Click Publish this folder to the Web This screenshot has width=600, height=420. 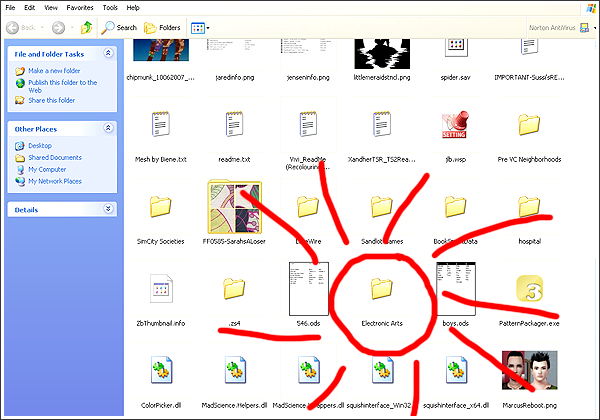(62, 86)
